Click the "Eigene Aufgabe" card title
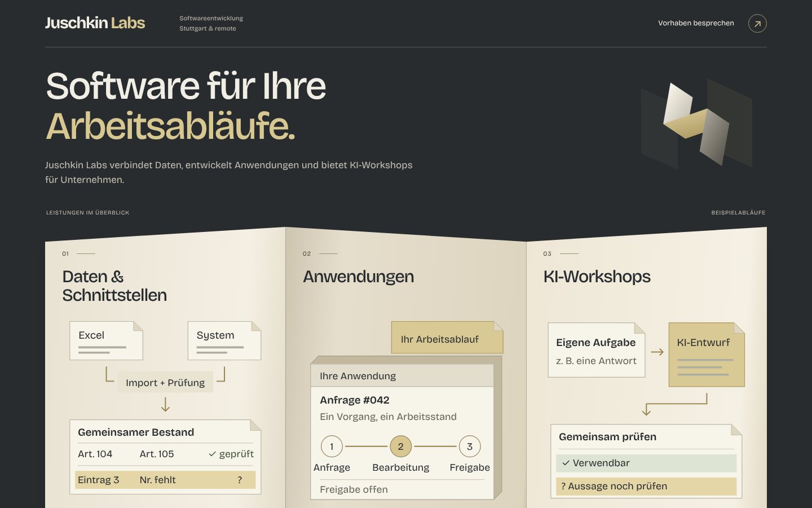 tap(595, 343)
